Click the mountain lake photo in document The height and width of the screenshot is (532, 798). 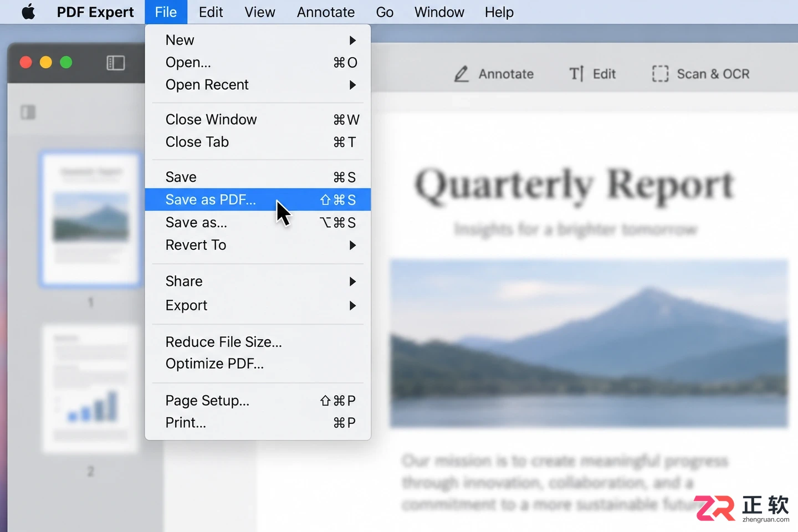tap(589, 343)
